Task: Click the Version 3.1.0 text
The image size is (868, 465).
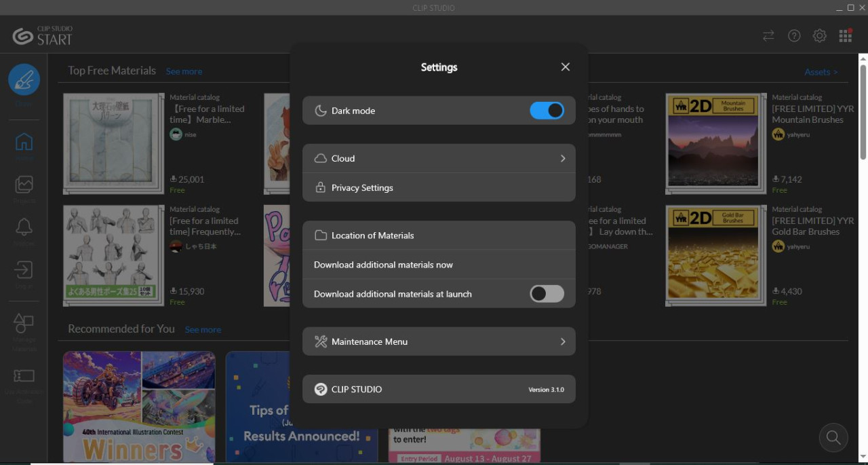Action: coord(547,390)
